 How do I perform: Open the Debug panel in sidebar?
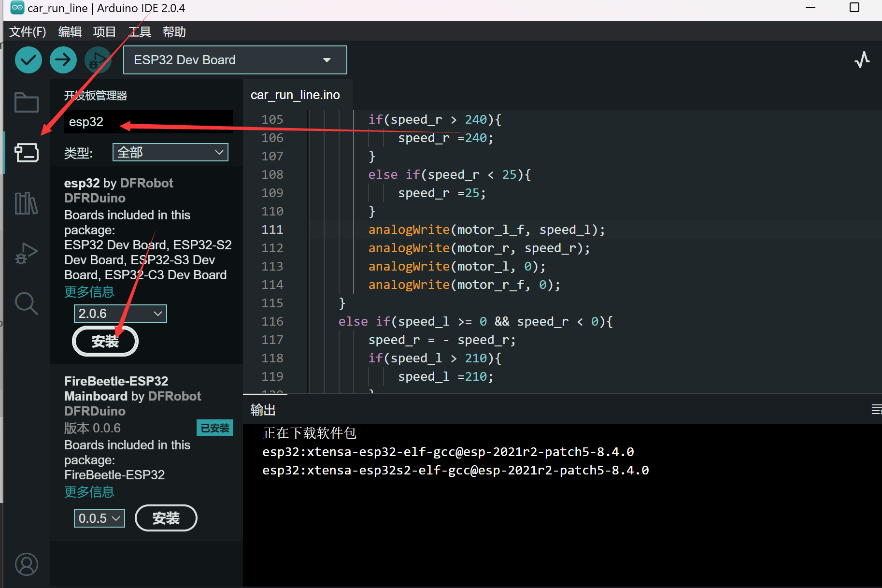click(x=27, y=253)
